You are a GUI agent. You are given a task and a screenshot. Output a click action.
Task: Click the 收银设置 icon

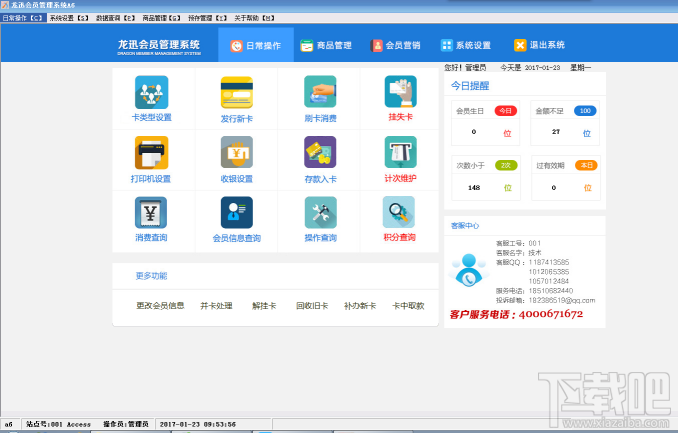coord(237,152)
